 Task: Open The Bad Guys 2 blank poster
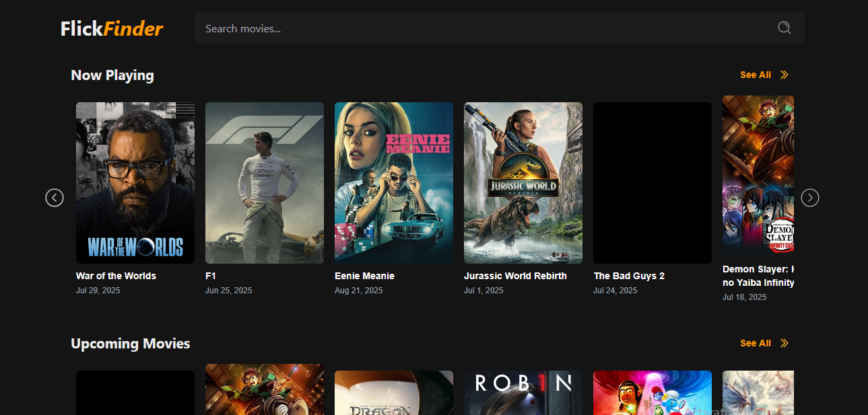[653, 183]
